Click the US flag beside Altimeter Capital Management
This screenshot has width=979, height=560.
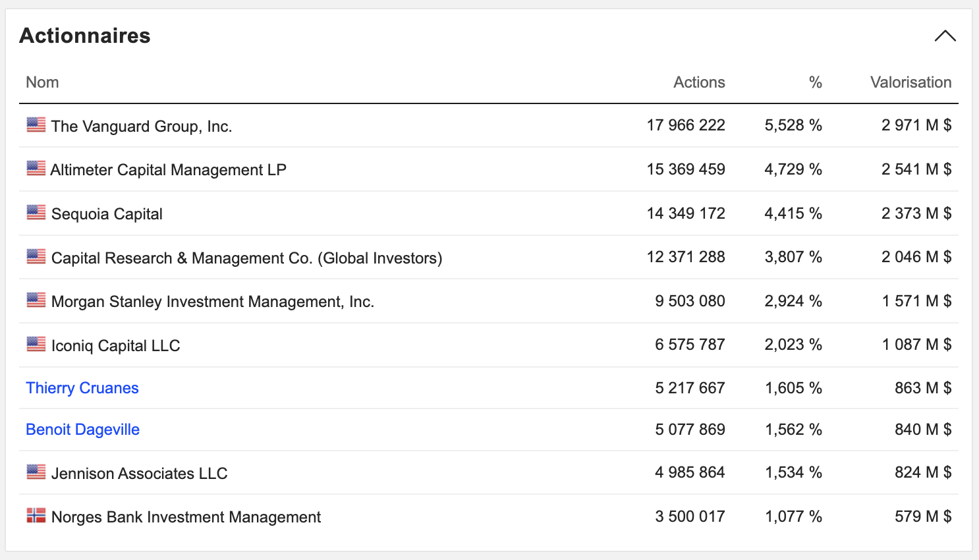(x=36, y=168)
